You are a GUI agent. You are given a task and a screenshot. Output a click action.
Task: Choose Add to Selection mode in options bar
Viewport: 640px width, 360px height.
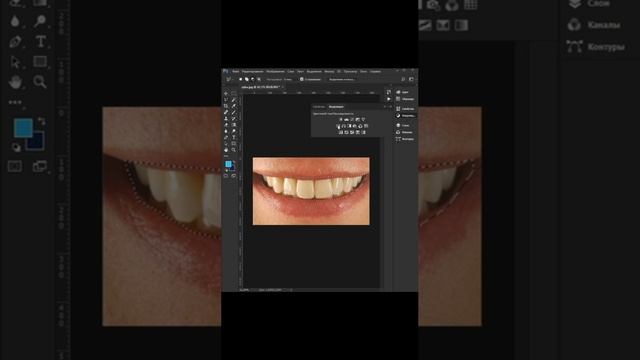pos(247,79)
